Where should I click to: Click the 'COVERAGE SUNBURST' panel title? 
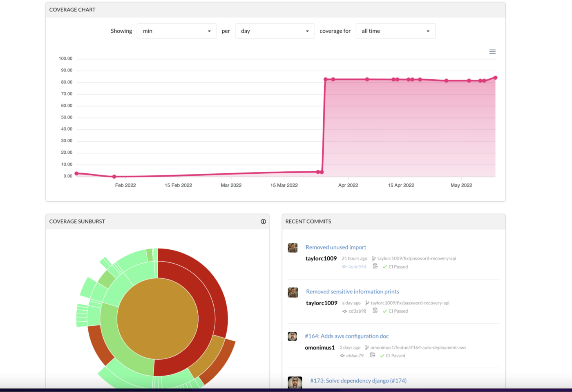coord(77,222)
